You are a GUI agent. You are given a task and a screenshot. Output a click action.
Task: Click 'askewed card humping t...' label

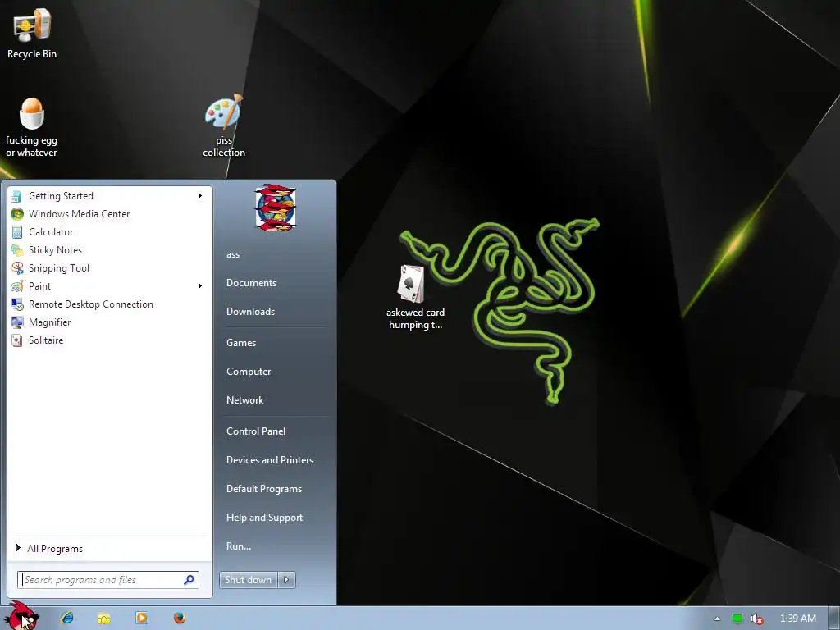(416, 318)
